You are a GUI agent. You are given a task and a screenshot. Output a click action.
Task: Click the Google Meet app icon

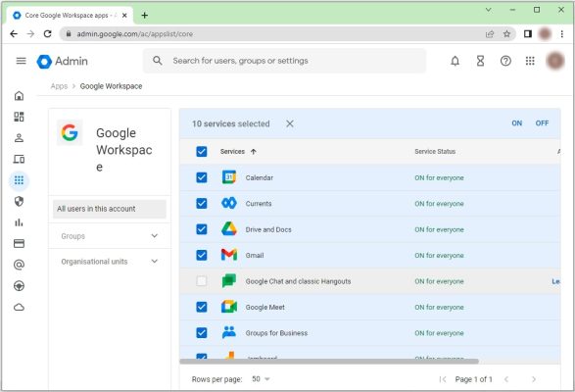tap(229, 307)
